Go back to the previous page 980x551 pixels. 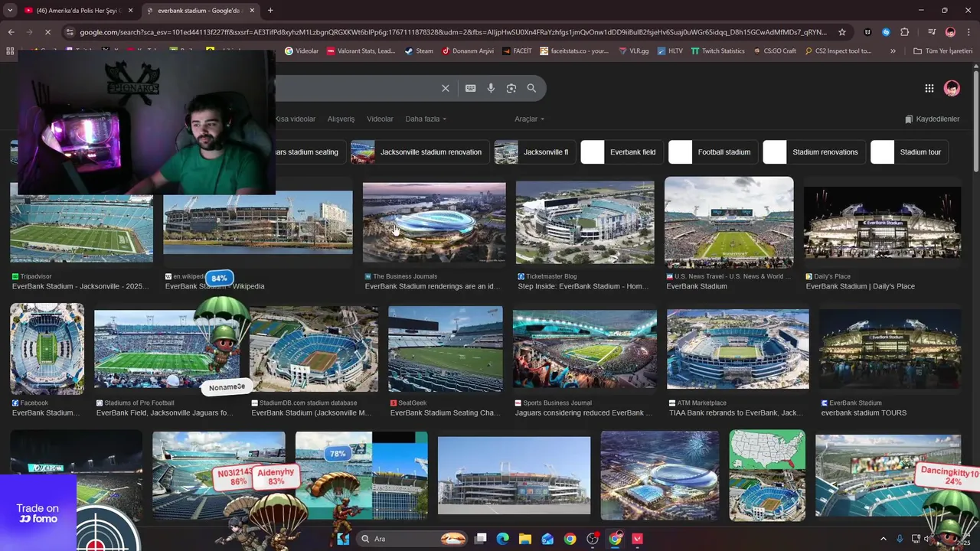(x=11, y=32)
